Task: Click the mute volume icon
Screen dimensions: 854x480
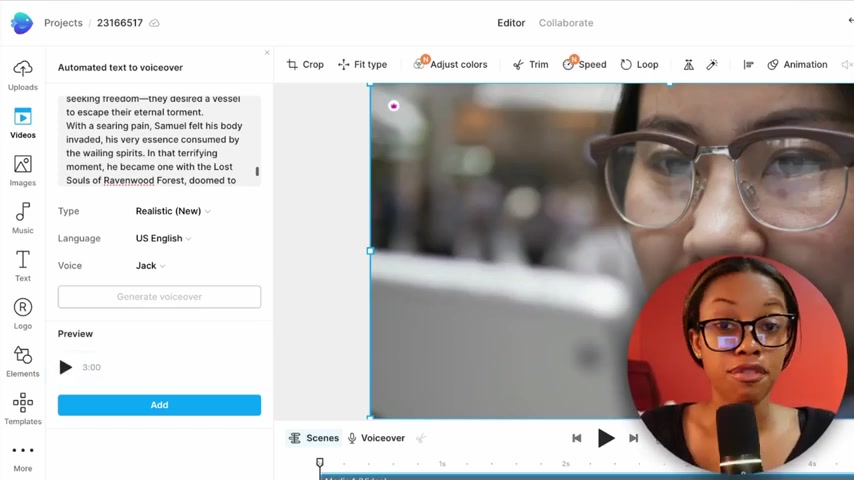Action: [x=847, y=65]
